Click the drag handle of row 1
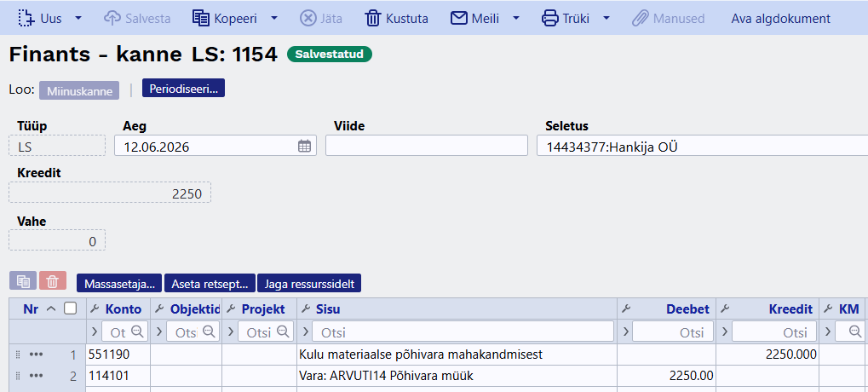This screenshot has width=868, height=392. click(x=17, y=355)
